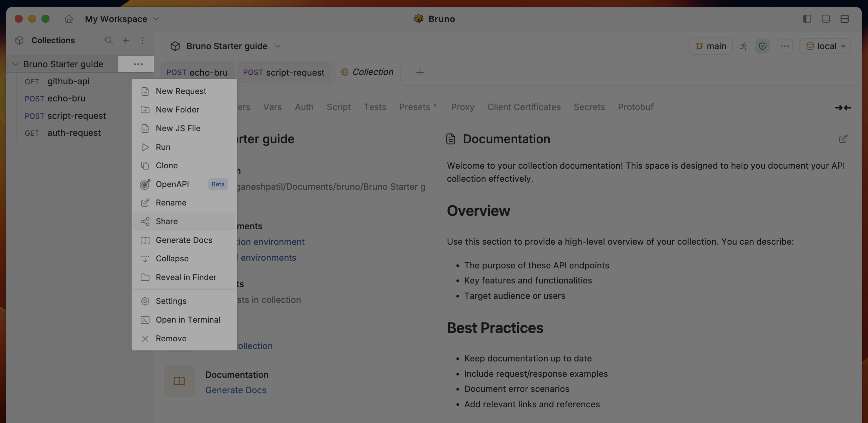Open the three-dot menu beside the shield icon
868x423 pixels.
click(784, 46)
